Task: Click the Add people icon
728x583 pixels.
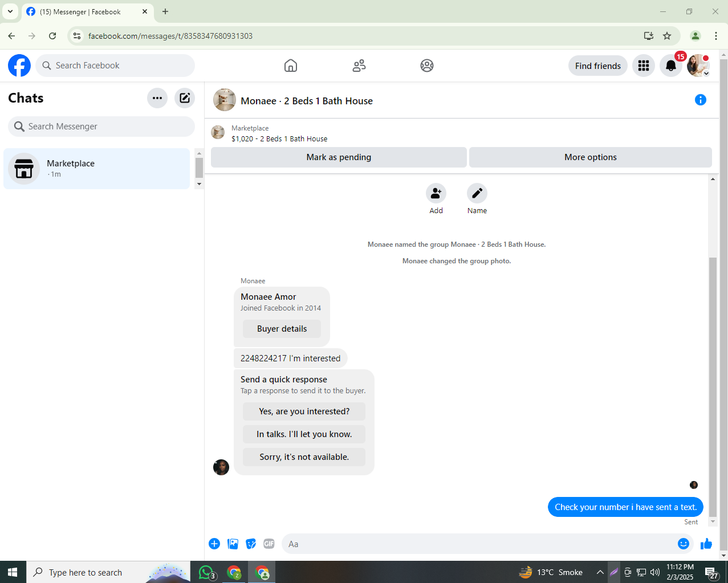Action: tap(436, 193)
